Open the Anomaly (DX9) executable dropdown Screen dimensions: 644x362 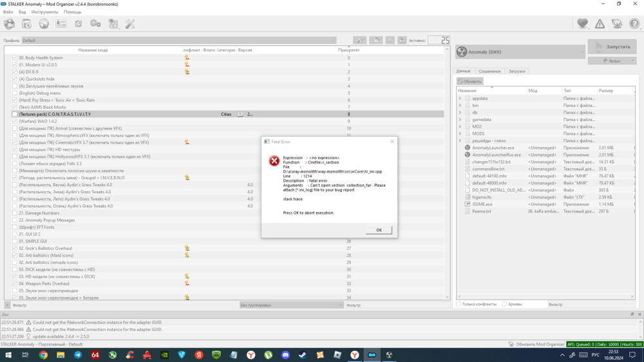(x=520, y=52)
